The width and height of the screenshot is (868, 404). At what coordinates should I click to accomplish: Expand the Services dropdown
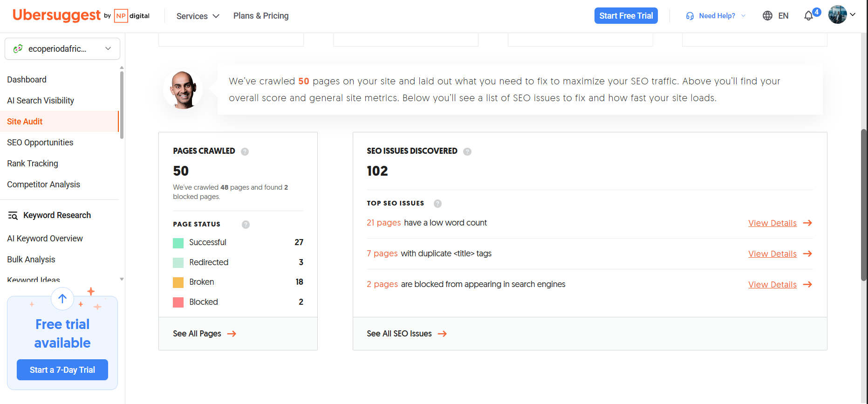point(198,16)
